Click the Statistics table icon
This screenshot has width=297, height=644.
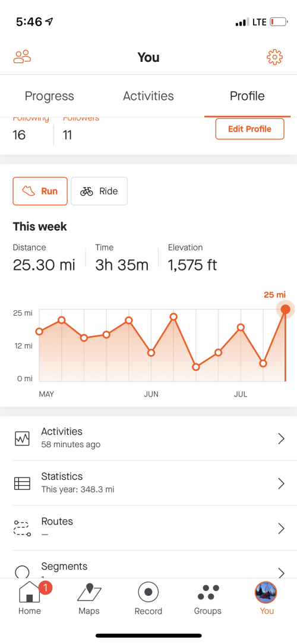pos(22,483)
